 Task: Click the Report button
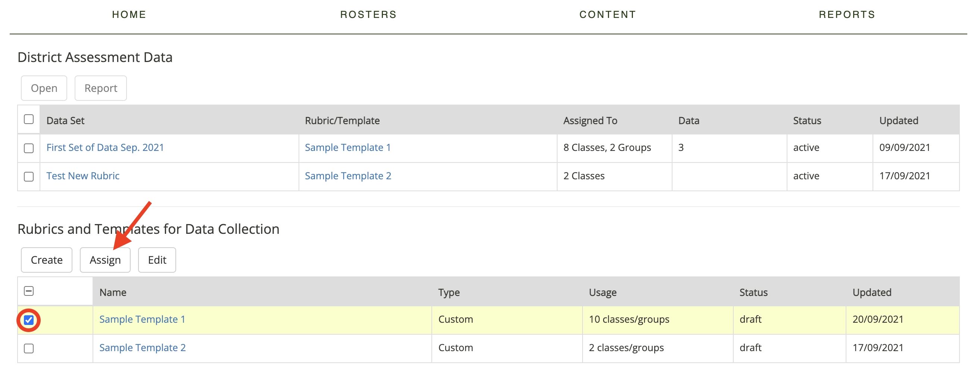pyautogui.click(x=100, y=88)
